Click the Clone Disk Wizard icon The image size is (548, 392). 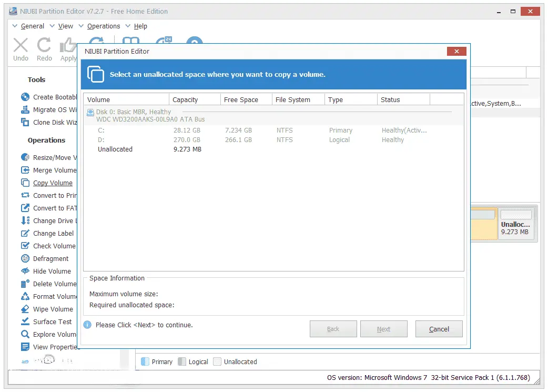click(x=25, y=122)
